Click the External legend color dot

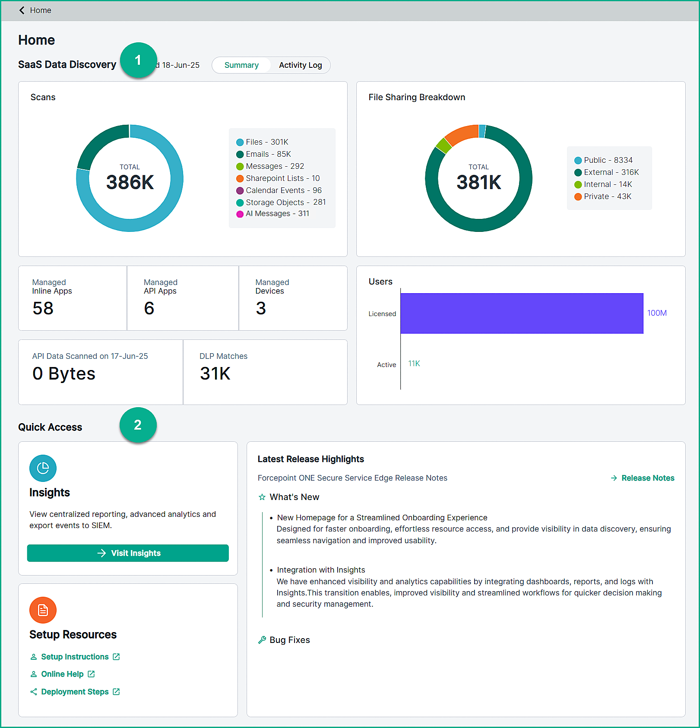(578, 173)
